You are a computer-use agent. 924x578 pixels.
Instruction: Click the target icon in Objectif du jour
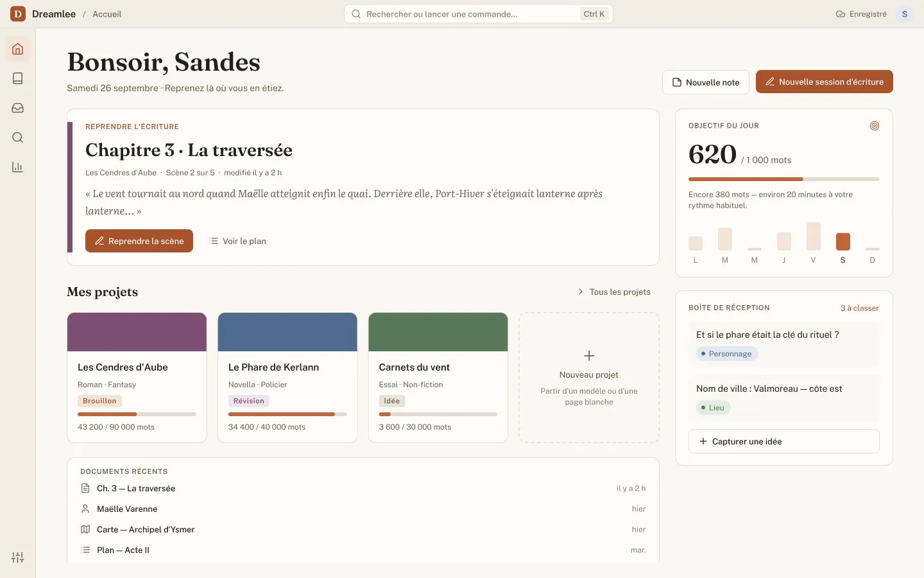(x=874, y=126)
